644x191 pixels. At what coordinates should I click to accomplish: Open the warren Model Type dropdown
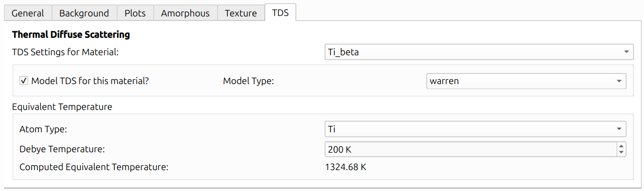point(526,81)
